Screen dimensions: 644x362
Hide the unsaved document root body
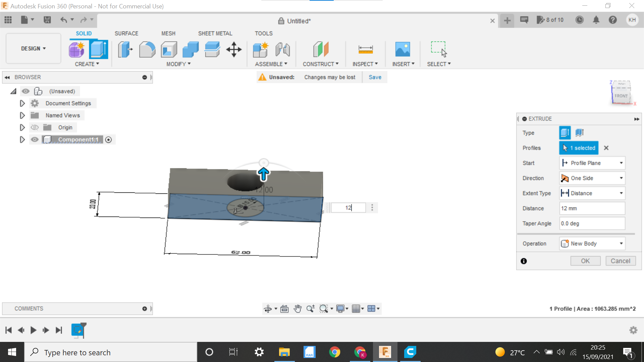coord(26,91)
